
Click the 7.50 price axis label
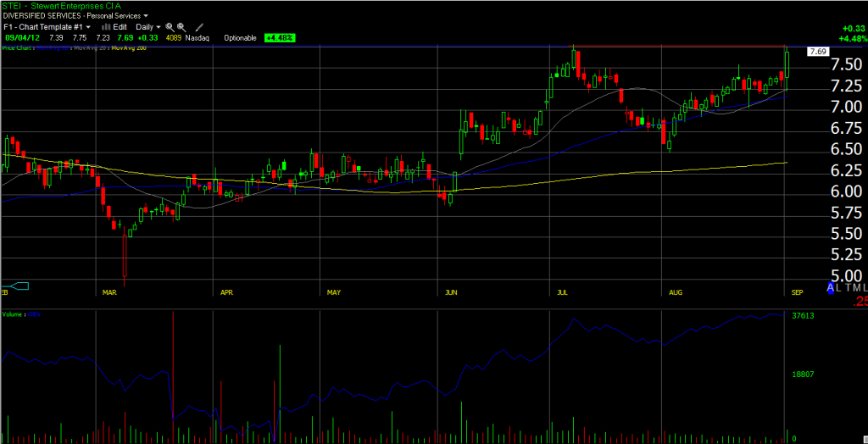click(848, 64)
